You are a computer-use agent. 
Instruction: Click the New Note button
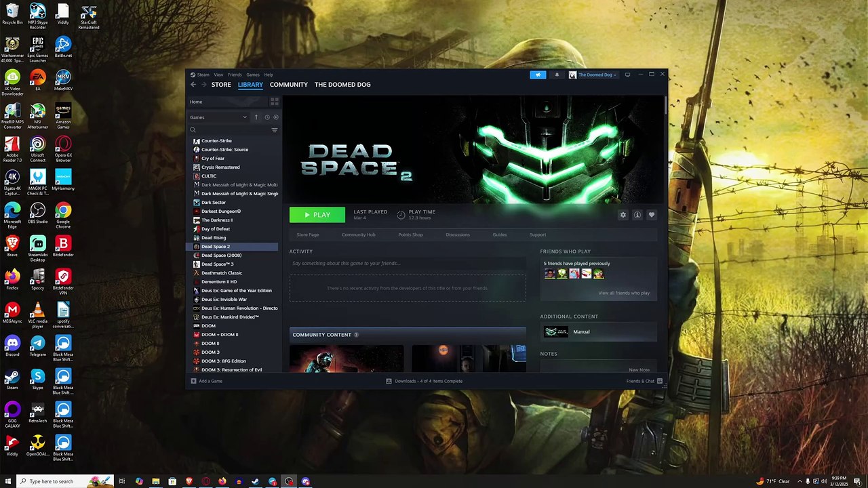(x=639, y=370)
